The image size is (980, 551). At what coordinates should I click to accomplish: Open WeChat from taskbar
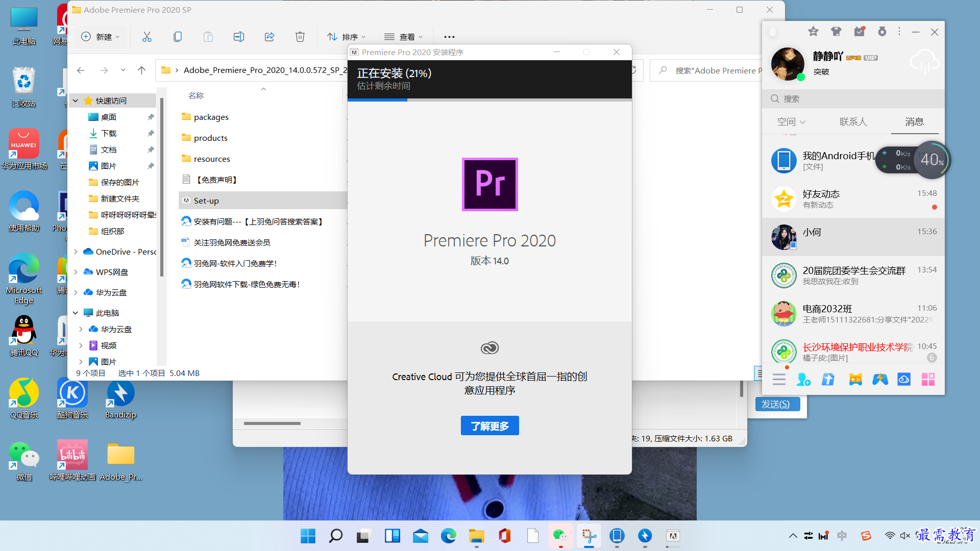coord(560,536)
